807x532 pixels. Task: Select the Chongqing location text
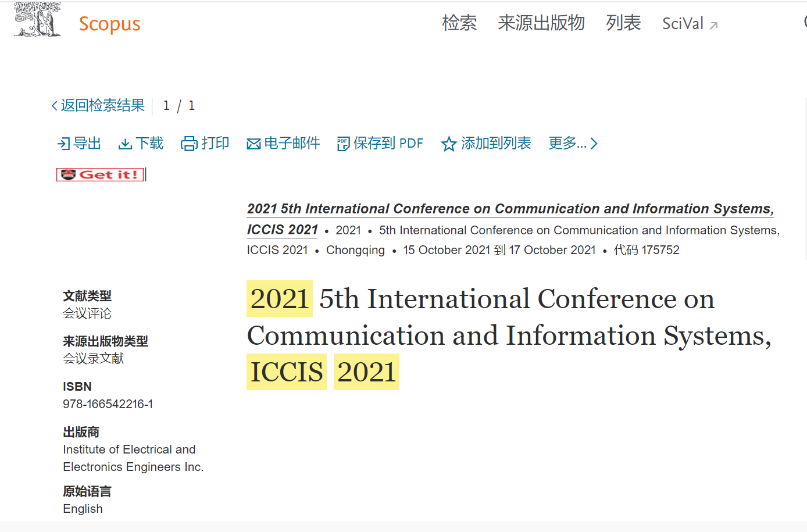(355, 250)
